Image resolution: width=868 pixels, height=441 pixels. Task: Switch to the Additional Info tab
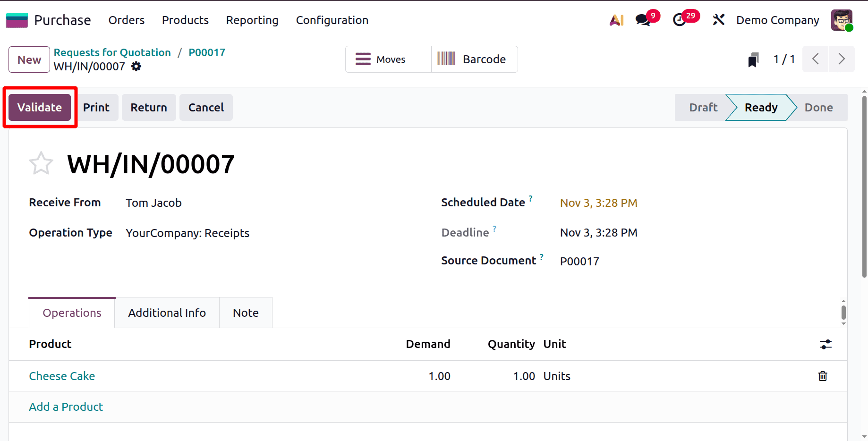pyautogui.click(x=167, y=313)
